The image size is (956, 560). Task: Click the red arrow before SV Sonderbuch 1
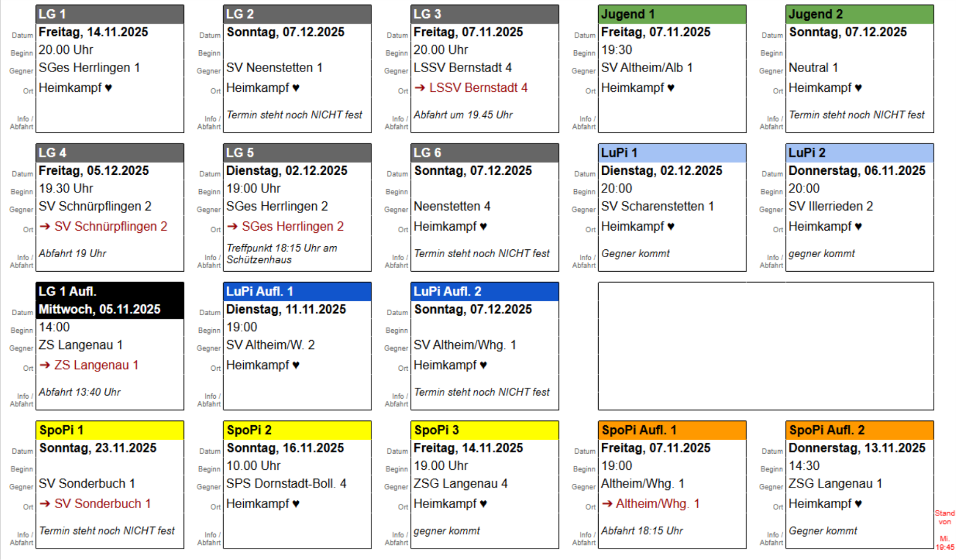coord(45,503)
